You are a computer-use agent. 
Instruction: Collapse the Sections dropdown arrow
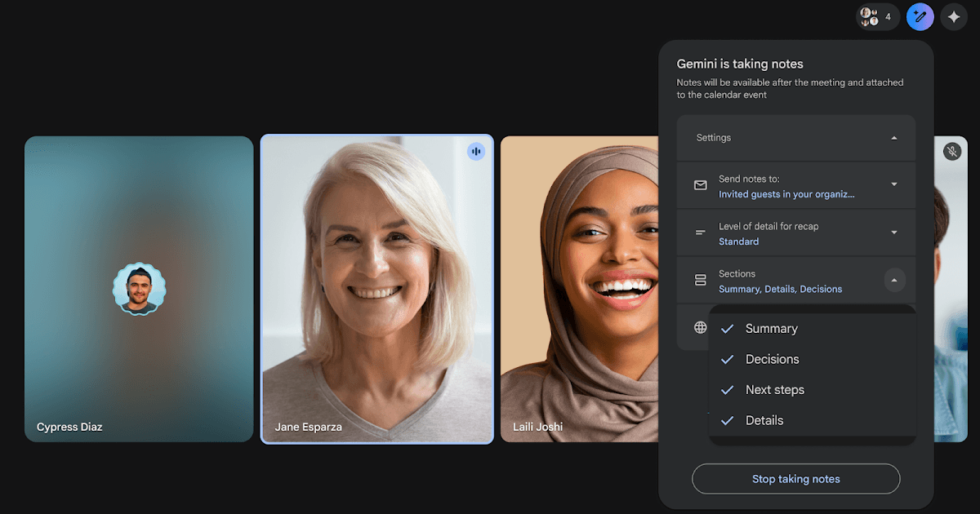coord(893,281)
